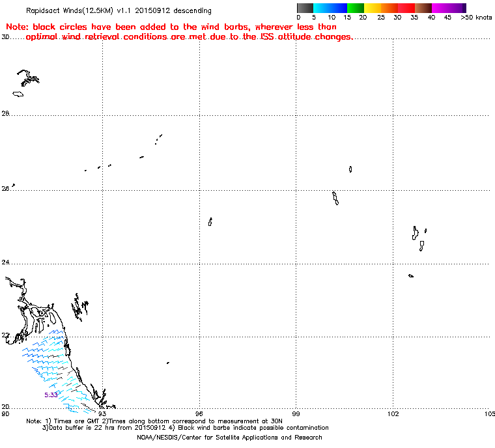
Task: Click the lake outline near 100E 26N
Action: pos(335,198)
